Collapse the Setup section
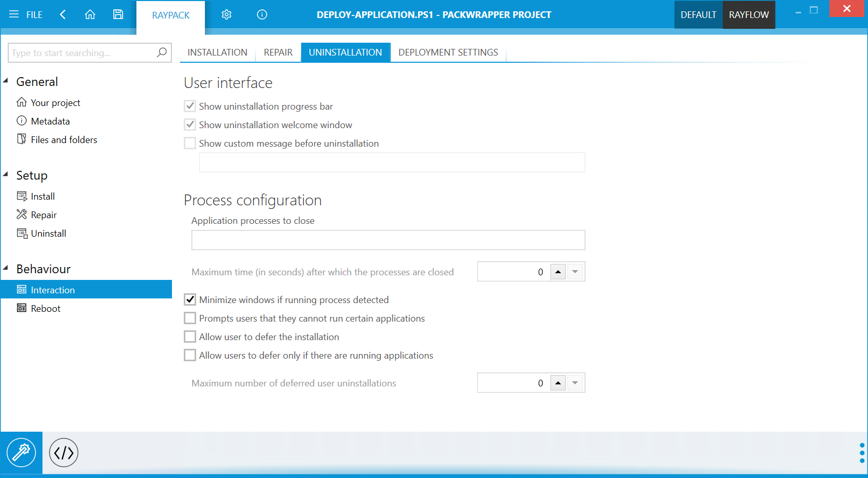Image resolution: width=868 pixels, height=478 pixels. pos(6,175)
